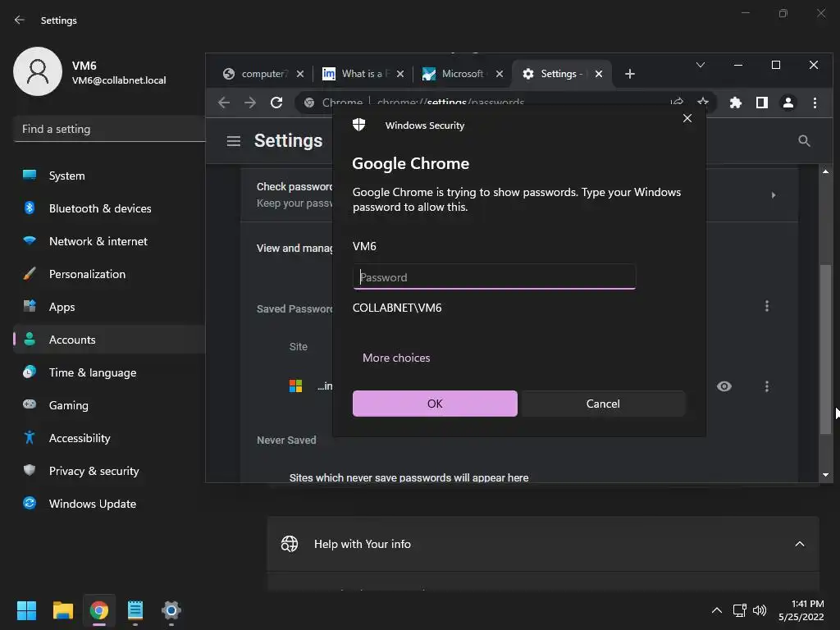The image size is (840, 630).
Task: Reload the Chrome page
Action: click(276, 103)
